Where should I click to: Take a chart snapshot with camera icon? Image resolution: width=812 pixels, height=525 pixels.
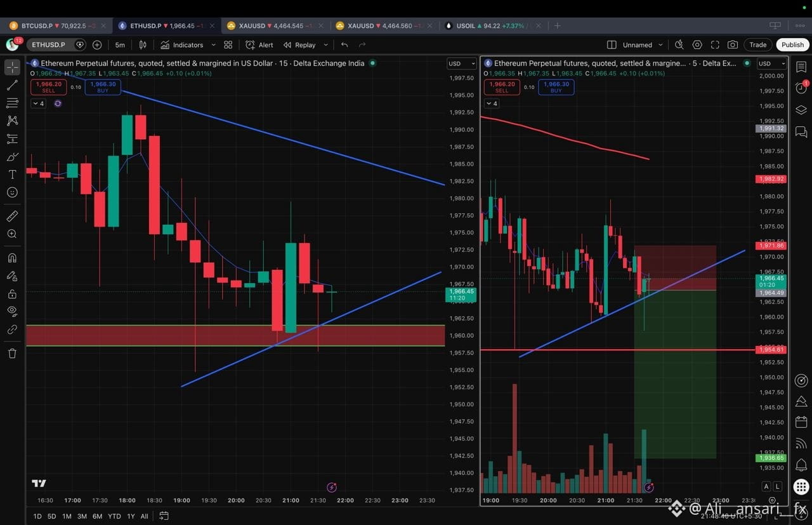tap(733, 45)
